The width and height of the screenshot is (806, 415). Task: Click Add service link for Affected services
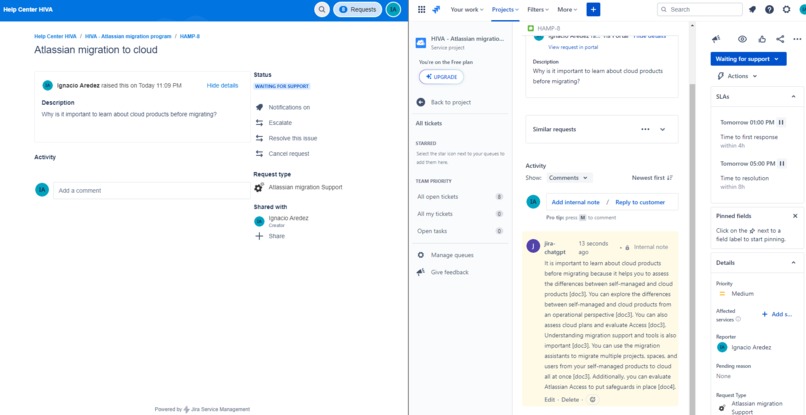pos(777,314)
